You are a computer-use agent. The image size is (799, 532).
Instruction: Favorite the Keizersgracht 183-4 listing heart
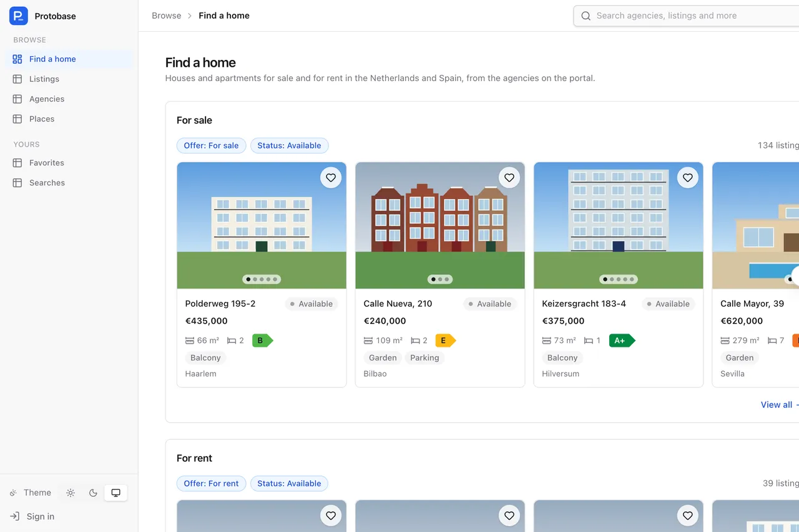[688, 178]
